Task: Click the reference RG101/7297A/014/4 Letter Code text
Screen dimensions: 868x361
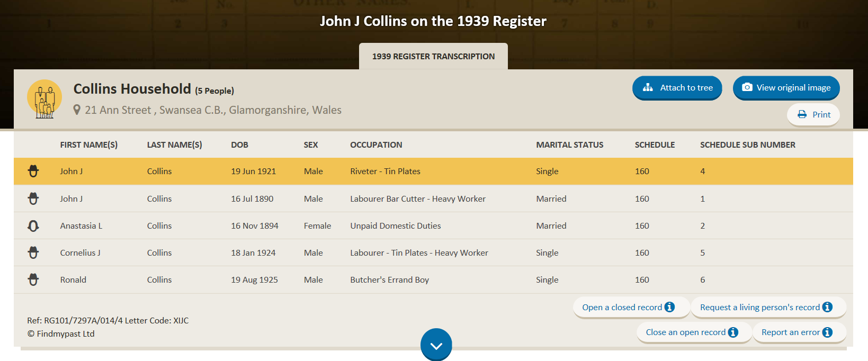Action: tap(108, 320)
